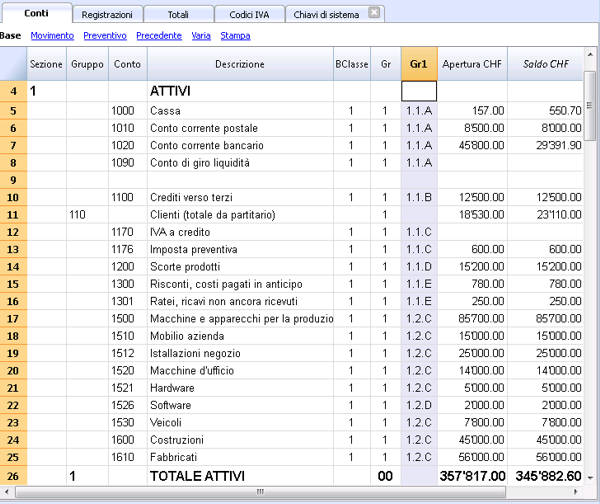The width and height of the screenshot is (600, 504).
Task: Click the 357'817.00 opening total cell
Action: click(x=472, y=476)
